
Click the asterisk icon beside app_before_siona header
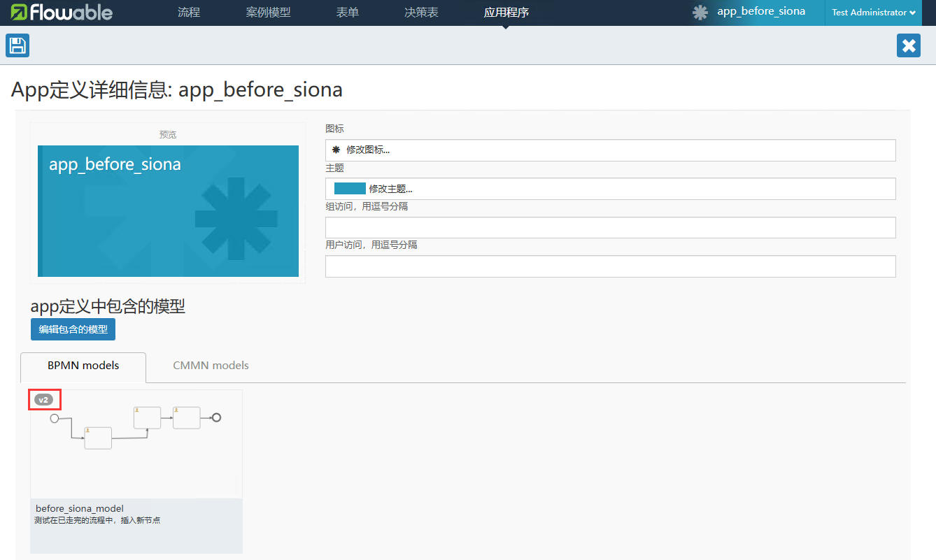pos(700,13)
